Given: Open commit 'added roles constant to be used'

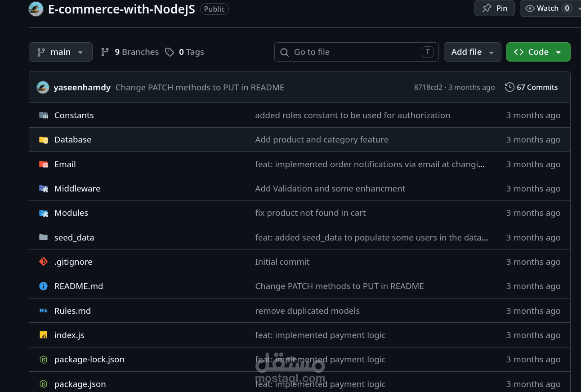Looking at the screenshot, I should point(353,115).
